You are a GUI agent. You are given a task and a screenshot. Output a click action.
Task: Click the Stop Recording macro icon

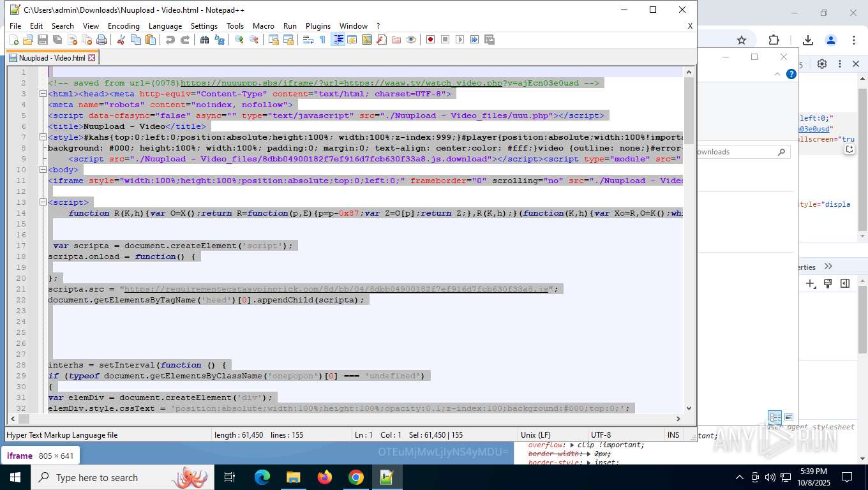click(445, 40)
